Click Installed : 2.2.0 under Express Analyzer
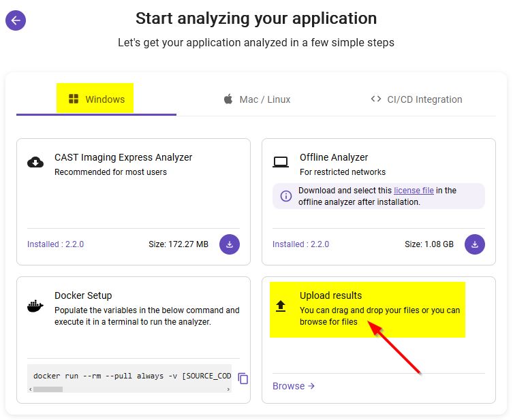This screenshot has width=513, height=420. coord(56,244)
